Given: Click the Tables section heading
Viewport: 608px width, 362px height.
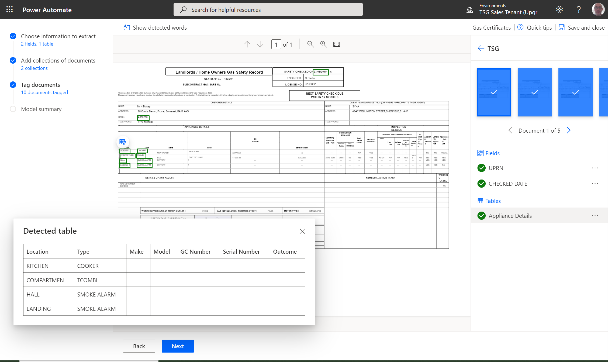Looking at the screenshot, I should click(x=489, y=201).
